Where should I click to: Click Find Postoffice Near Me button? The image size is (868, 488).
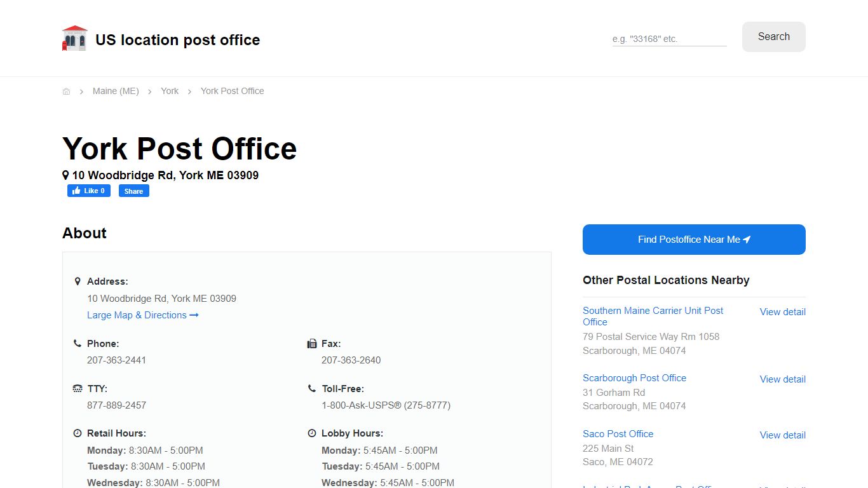point(694,240)
